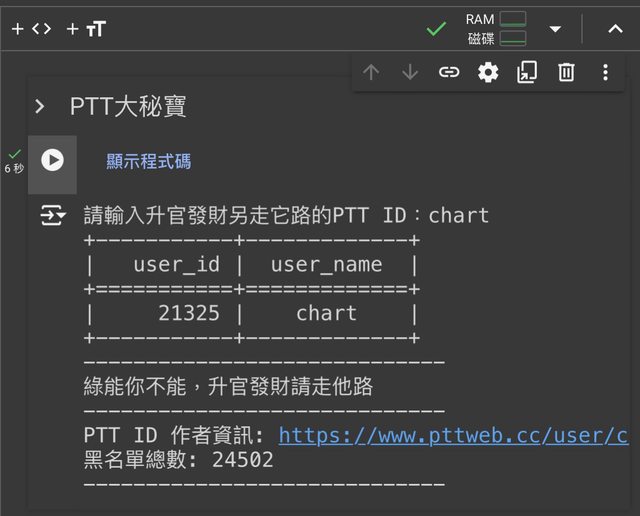Open more cell actions menu
Viewport: 640px width, 516px height.
pyautogui.click(x=605, y=72)
